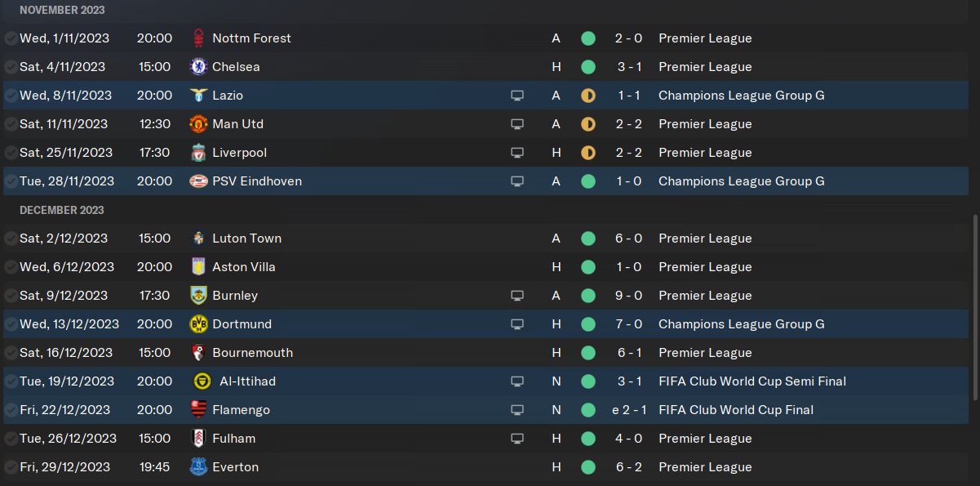Toggle the checkmark beside the Luton Town fixture
The height and width of the screenshot is (486, 980).
(x=11, y=239)
